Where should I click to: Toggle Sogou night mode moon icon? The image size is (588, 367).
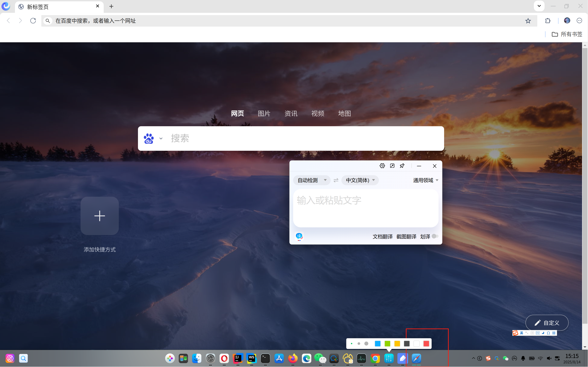coord(543,333)
